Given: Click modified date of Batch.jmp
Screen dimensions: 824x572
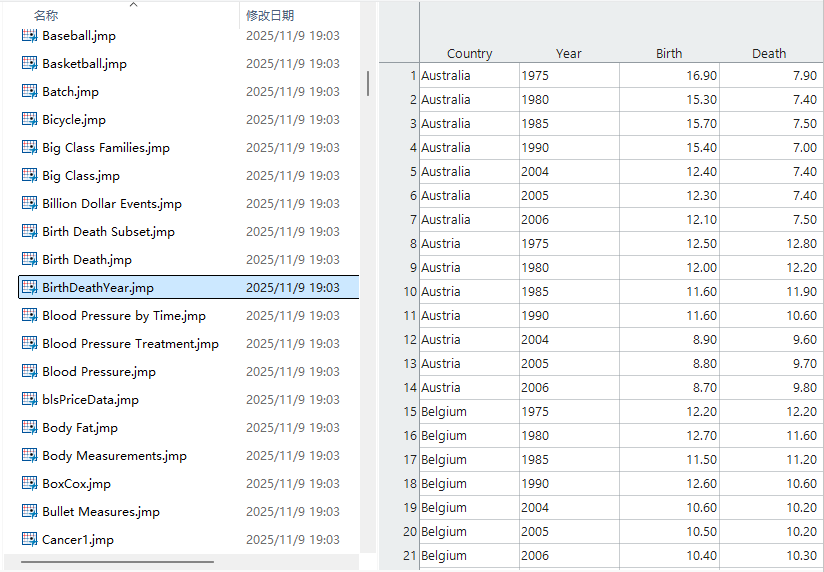Looking at the screenshot, I should [x=293, y=91].
